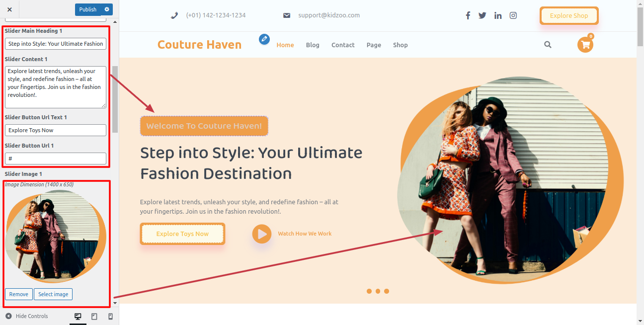The image size is (644, 325).
Task: Switch to tablet preview mode
Action: pos(94,317)
